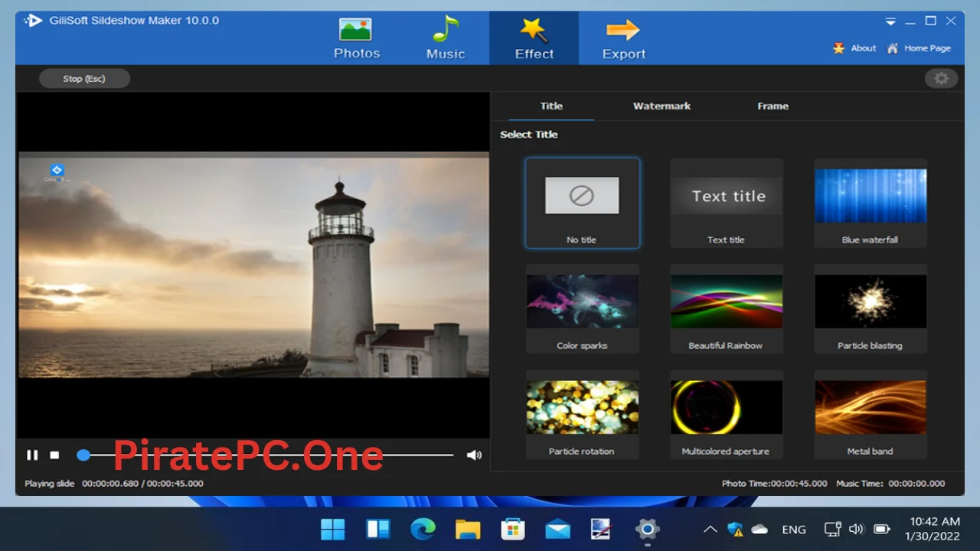Choose the Text title style
This screenshot has width=980, height=551.
[x=727, y=203]
